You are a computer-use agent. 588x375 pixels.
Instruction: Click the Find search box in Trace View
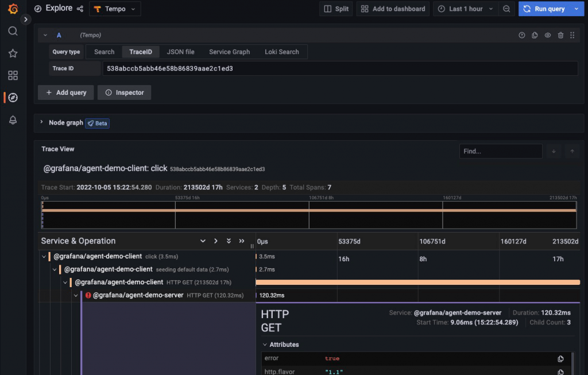point(501,151)
